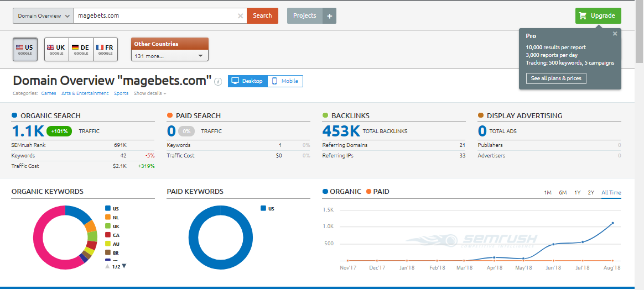The image size is (644, 290).
Task: Click the US legend swatch in Paid Keywords
Action: pyautogui.click(x=263, y=208)
